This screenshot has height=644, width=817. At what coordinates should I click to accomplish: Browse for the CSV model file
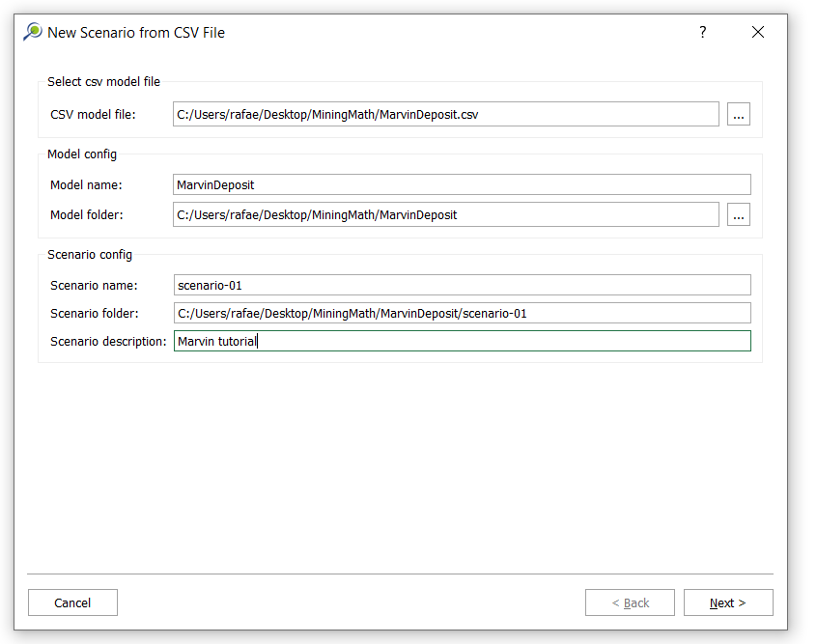click(x=739, y=115)
